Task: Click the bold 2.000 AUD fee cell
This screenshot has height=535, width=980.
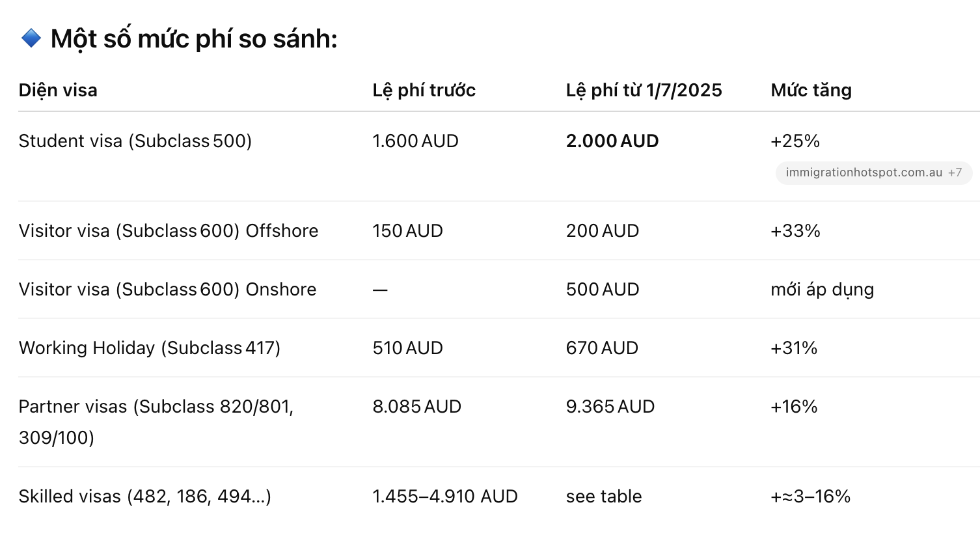Action: click(x=612, y=141)
